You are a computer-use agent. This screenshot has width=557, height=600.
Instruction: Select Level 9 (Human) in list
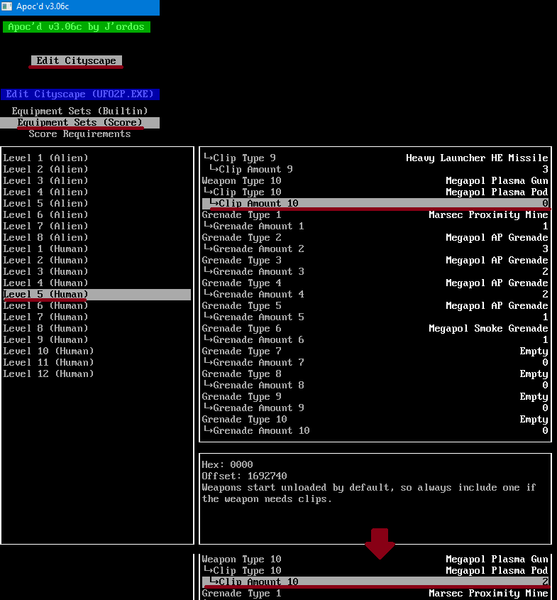click(46, 340)
